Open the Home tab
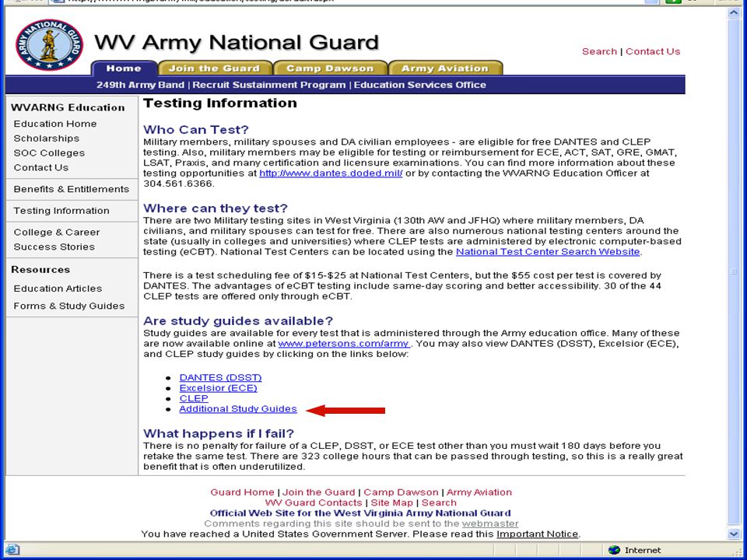The height and width of the screenshot is (560, 747). point(124,68)
